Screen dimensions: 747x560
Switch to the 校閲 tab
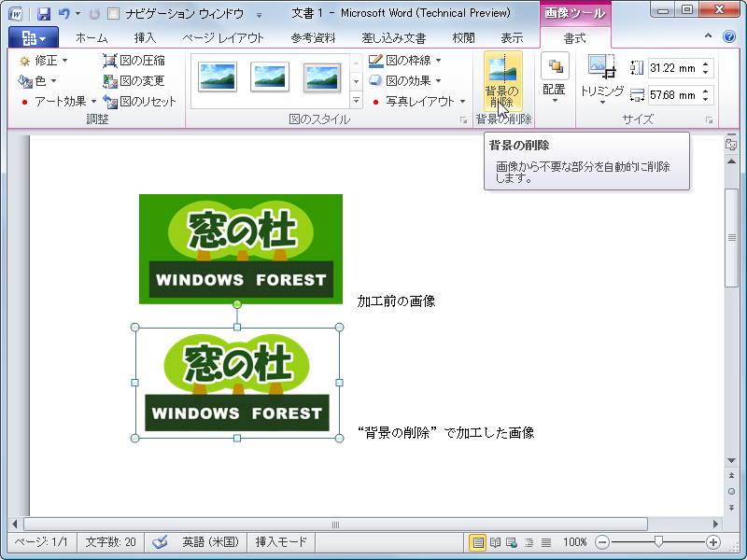click(463, 38)
